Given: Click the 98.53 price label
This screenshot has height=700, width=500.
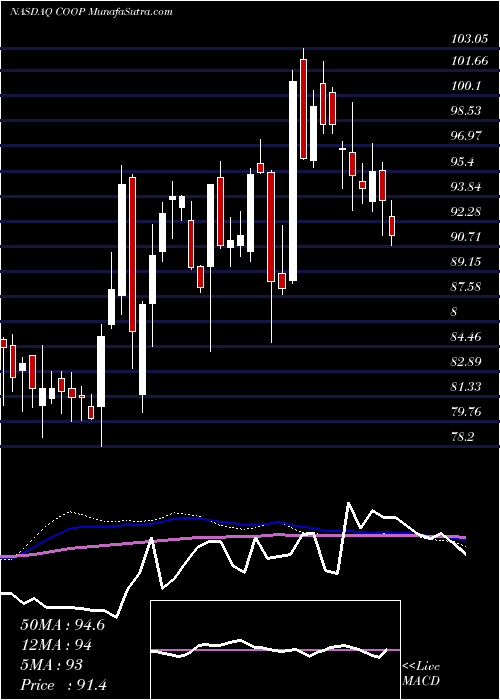Looking at the screenshot, I should click(466, 112).
